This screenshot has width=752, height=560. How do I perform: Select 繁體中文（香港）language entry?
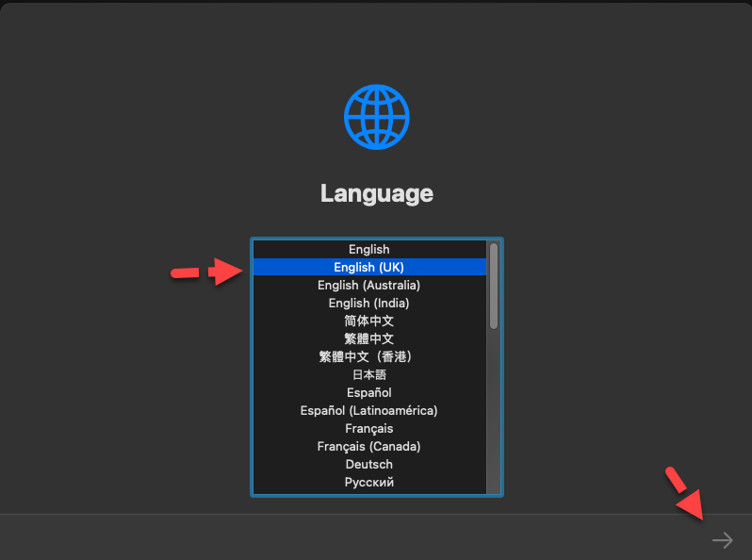pos(368,357)
